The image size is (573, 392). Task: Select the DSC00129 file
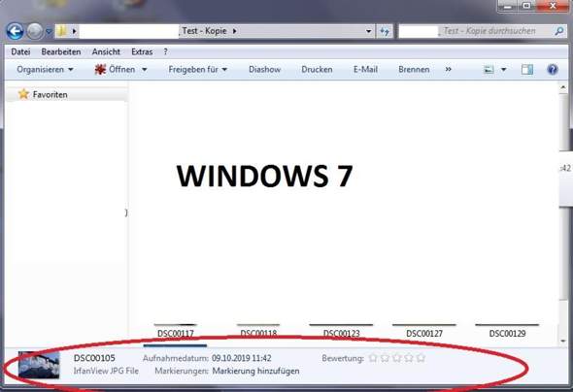click(x=507, y=333)
